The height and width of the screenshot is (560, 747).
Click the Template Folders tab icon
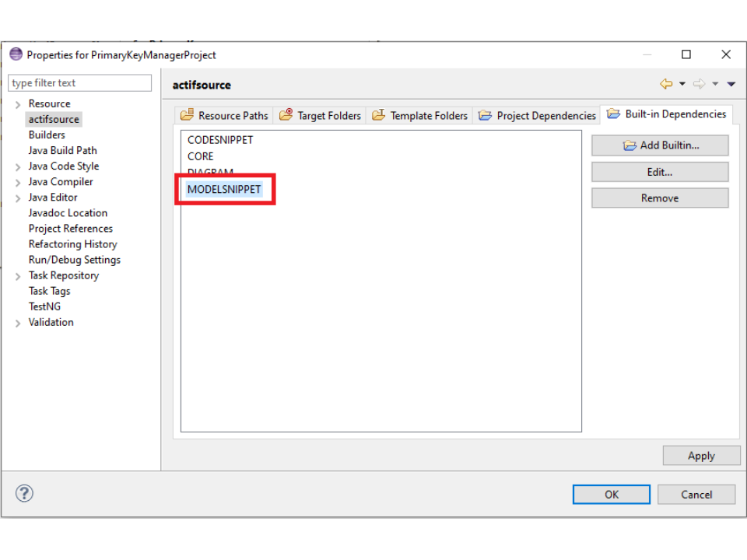(x=379, y=115)
